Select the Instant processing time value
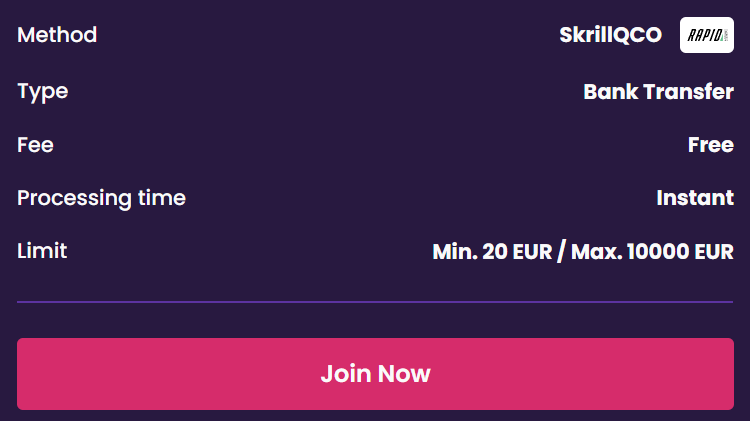Image resolution: width=750 pixels, height=421 pixels. (694, 198)
